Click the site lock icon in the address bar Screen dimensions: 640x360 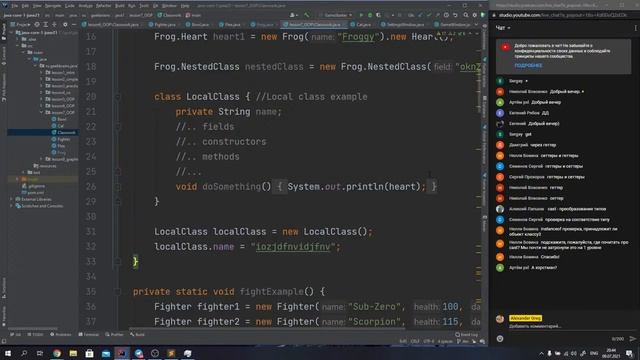(x=494, y=15)
